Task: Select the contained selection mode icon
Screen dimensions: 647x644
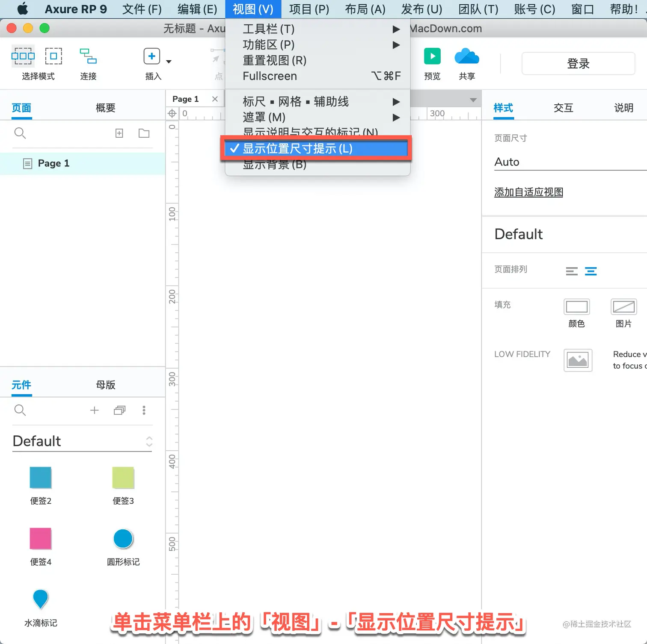Action: pos(53,56)
